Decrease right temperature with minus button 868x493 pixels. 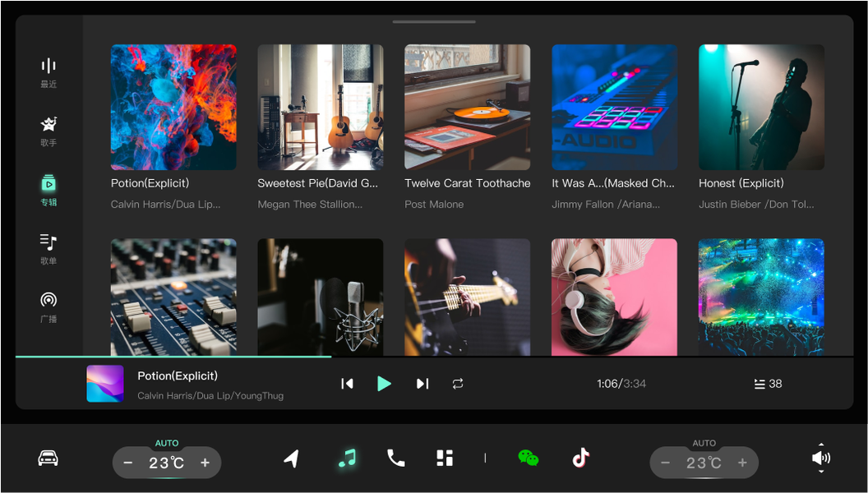[x=666, y=463]
